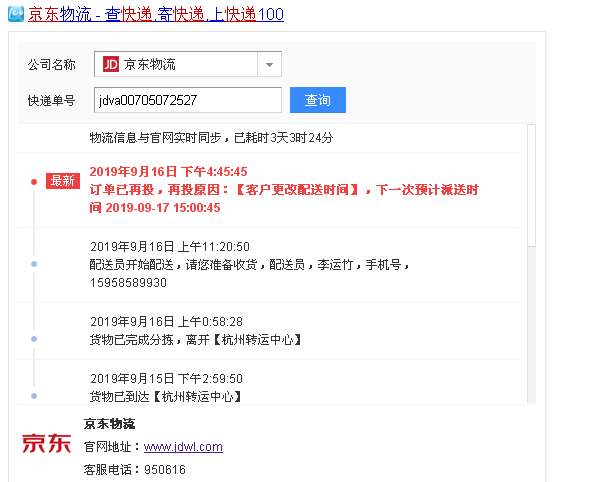Click the 快递单号 label

[52, 101]
